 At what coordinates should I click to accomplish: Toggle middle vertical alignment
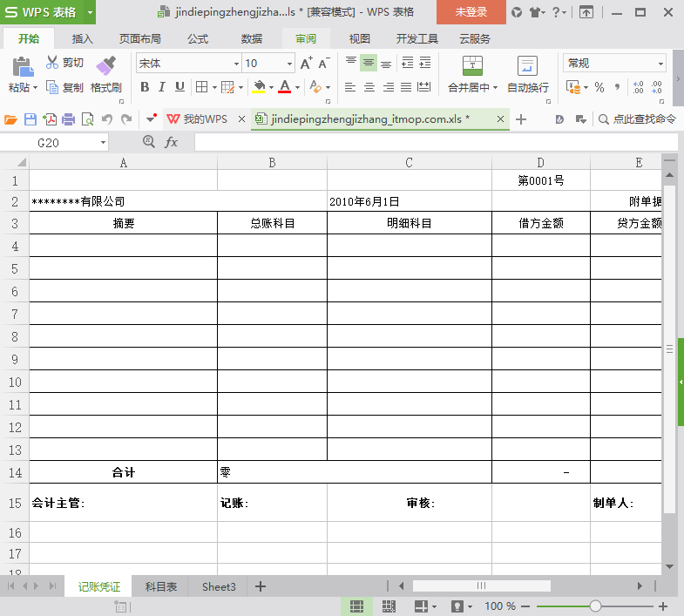(369, 63)
